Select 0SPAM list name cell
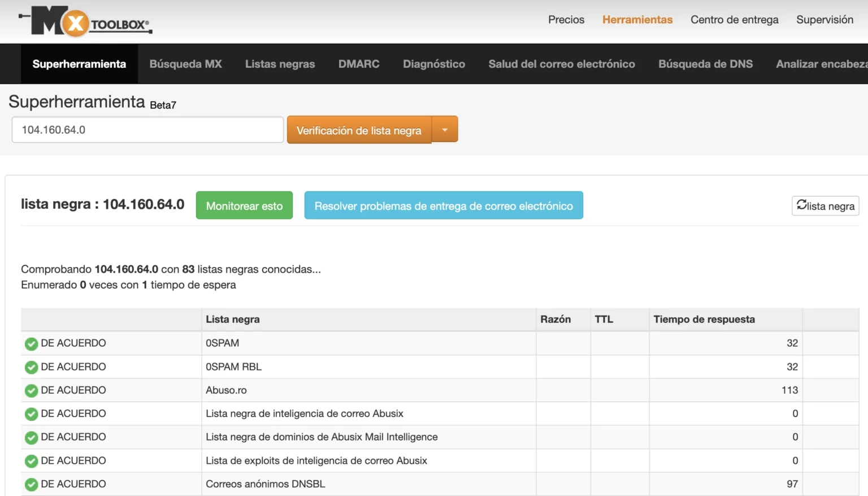This screenshot has width=868, height=496. click(222, 343)
